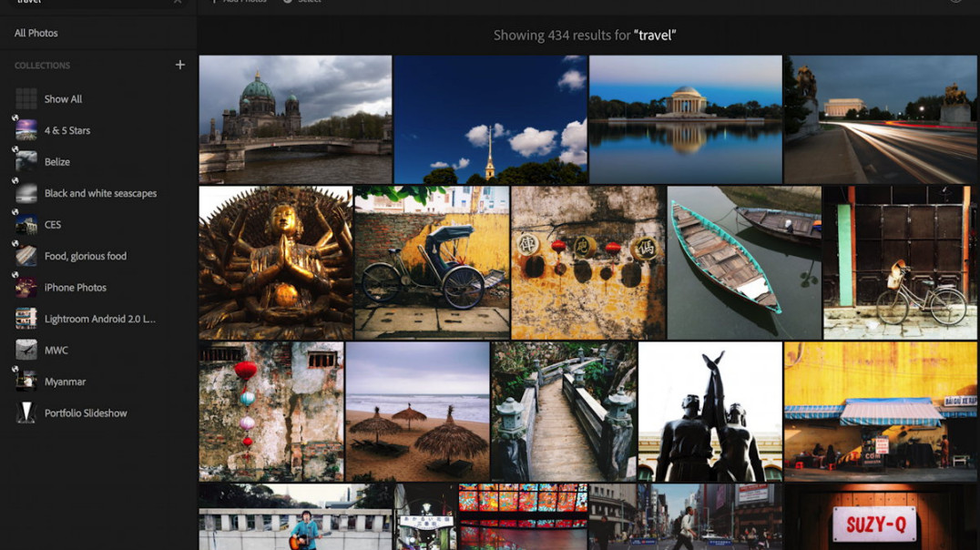
Task: Click the CES collection thumbnail icon
Action: [26, 224]
